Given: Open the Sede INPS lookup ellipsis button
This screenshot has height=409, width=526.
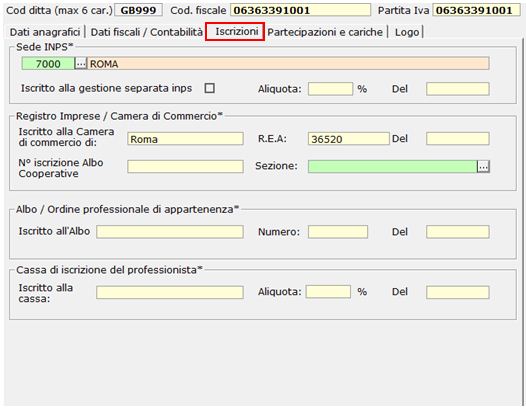Looking at the screenshot, I should point(81,63).
